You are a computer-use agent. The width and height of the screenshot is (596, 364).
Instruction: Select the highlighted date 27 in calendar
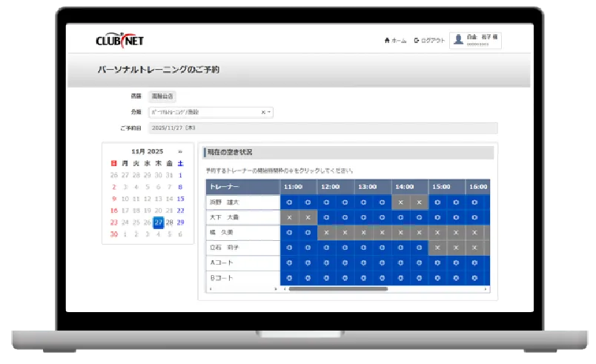point(159,222)
